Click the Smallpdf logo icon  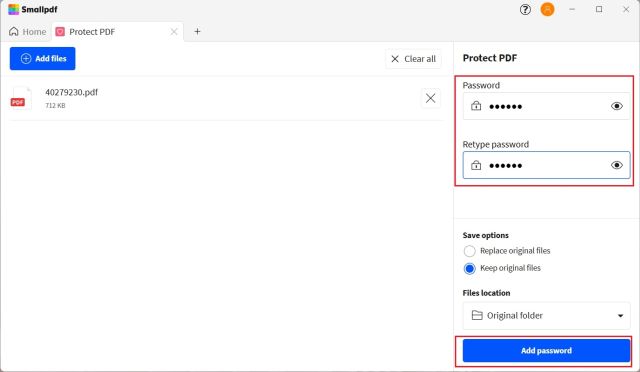coord(13,9)
